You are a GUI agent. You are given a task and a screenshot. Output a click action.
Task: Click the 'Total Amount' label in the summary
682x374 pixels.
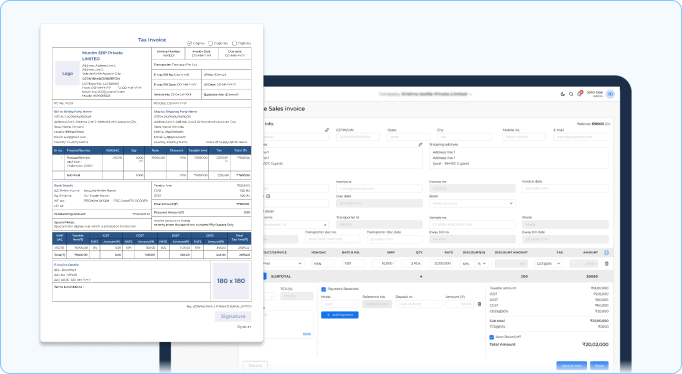pyautogui.click(x=503, y=344)
